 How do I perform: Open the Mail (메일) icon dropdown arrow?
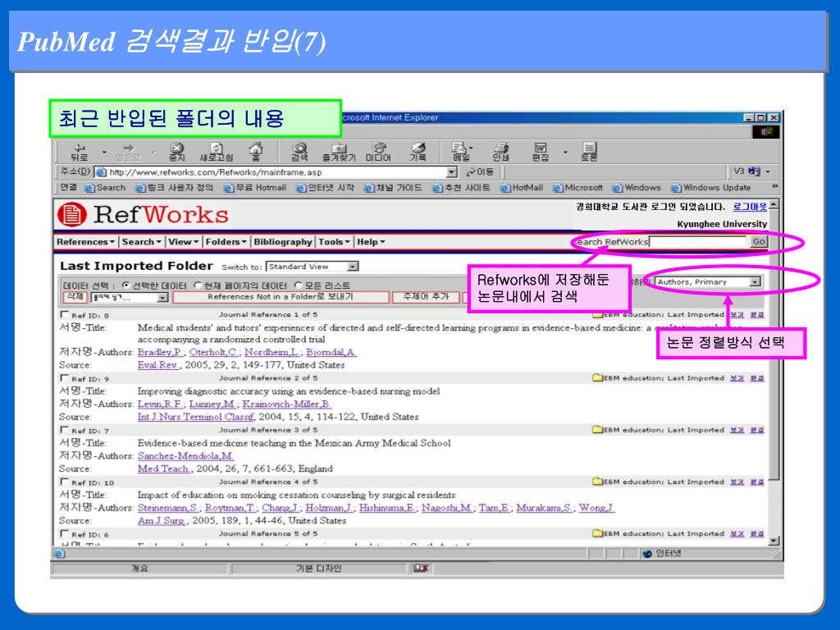click(x=471, y=148)
